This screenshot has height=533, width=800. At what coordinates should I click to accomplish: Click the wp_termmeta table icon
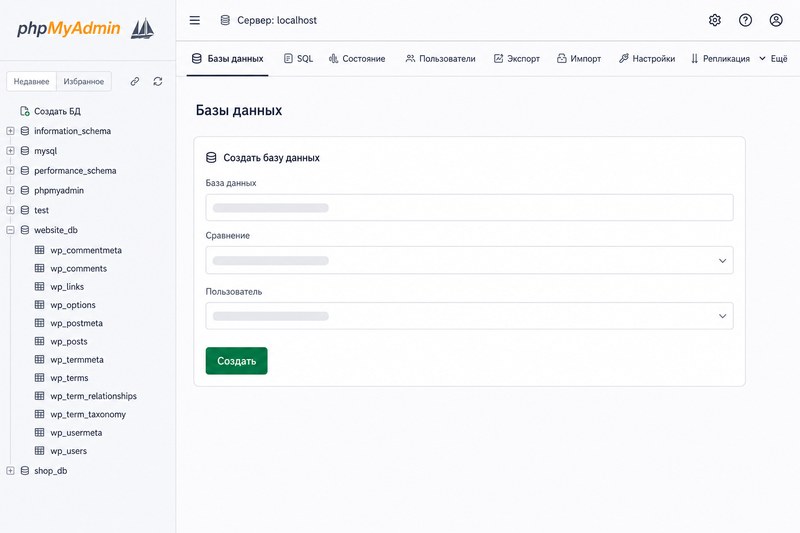[x=39, y=360]
